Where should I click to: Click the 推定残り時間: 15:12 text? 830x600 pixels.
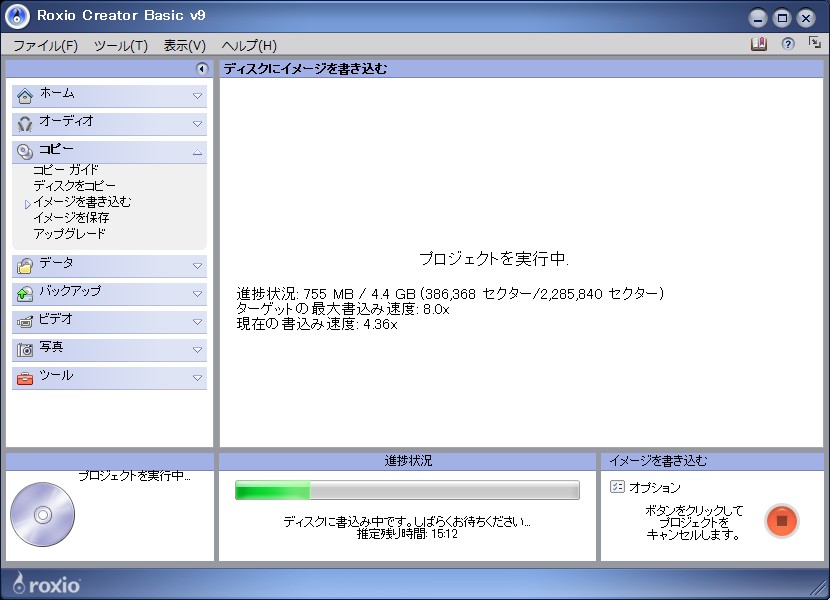[x=407, y=534]
